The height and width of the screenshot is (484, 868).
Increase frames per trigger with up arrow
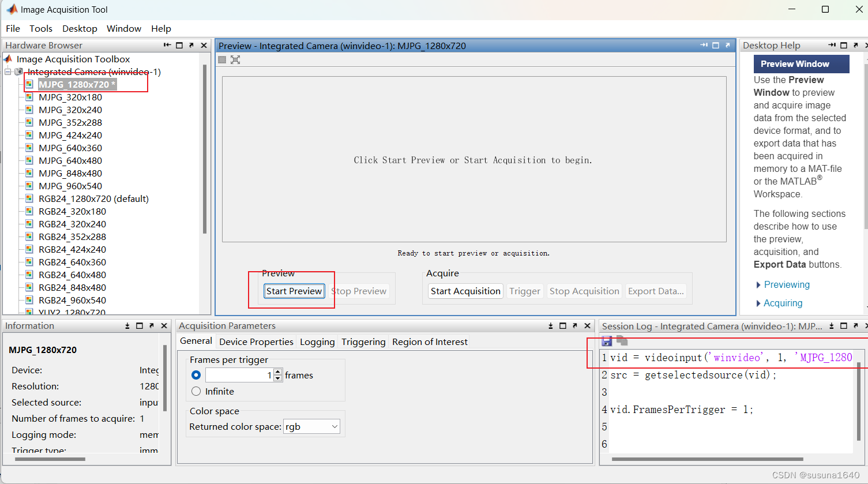point(278,372)
